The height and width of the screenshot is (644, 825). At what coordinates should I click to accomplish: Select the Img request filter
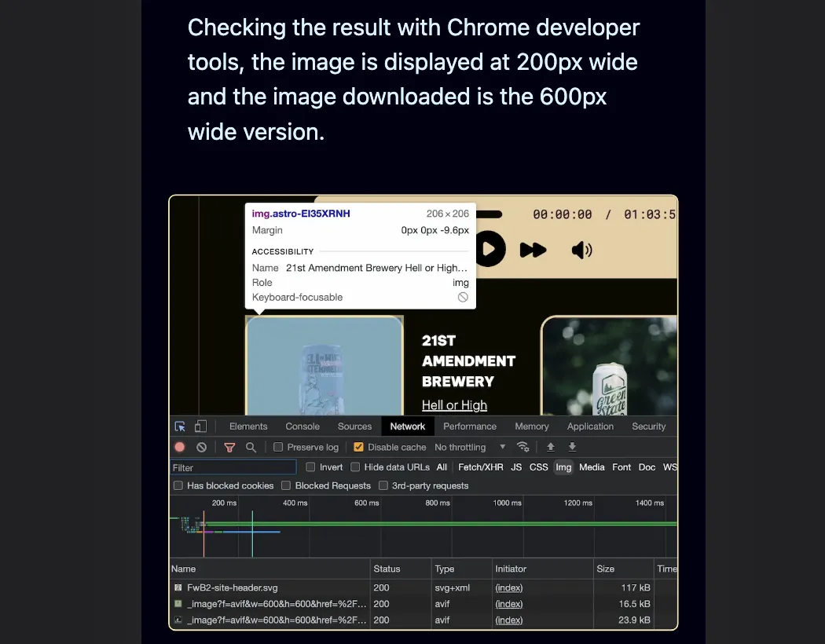(563, 467)
